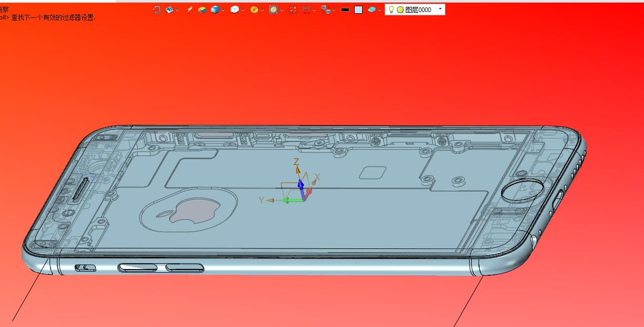Click the exit-door icon in toolbar
Image resolution: width=644 pixels, height=327 pixels.
[x=157, y=9]
